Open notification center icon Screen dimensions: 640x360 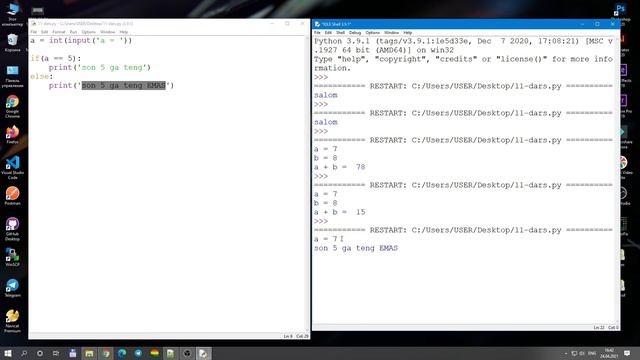[627, 353]
